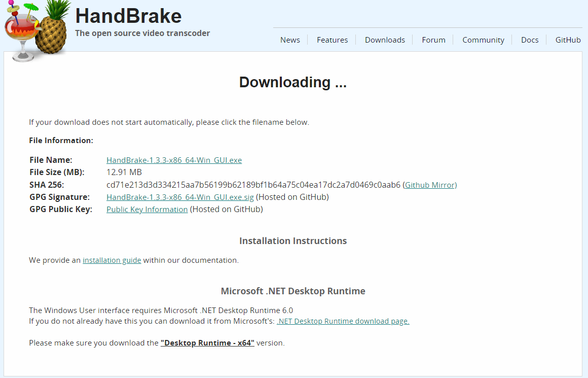This screenshot has width=588, height=378.
Task: Download HandBrake-1.3.3-x86_64-Win_GUI.exe manually
Action: pyautogui.click(x=174, y=160)
